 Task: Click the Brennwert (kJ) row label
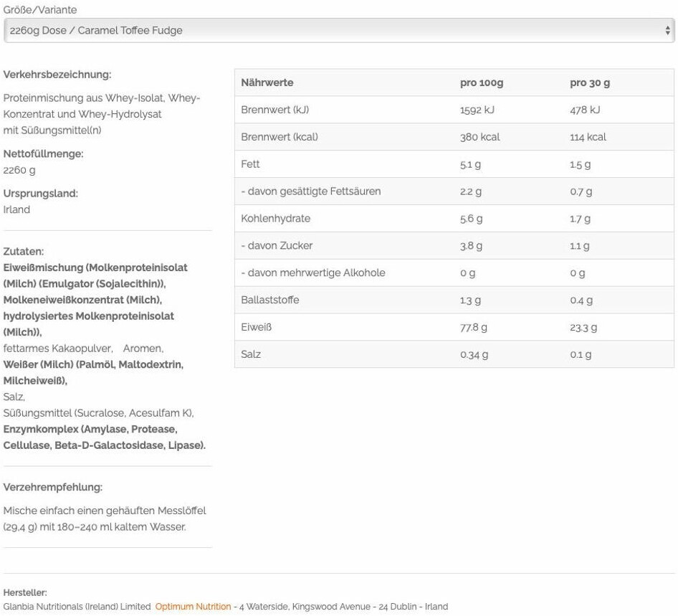(x=274, y=110)
